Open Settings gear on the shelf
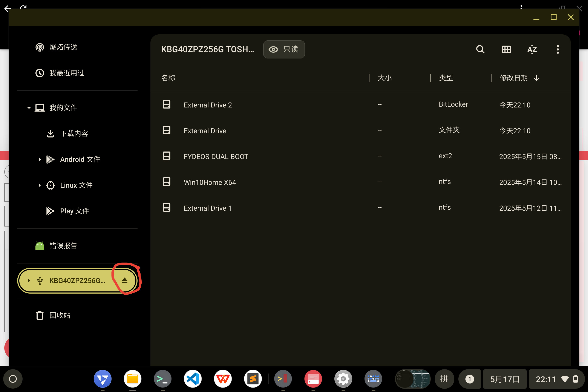Viewport: 588px width, 392px height. pos(343,379)
